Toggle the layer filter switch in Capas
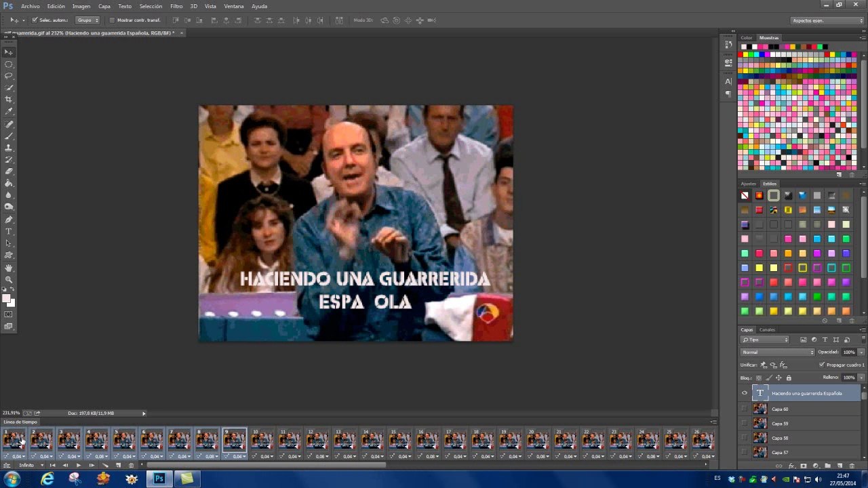The height and width of the screenshot is (488, 868). pyautogui.click(x=863, y=340)
